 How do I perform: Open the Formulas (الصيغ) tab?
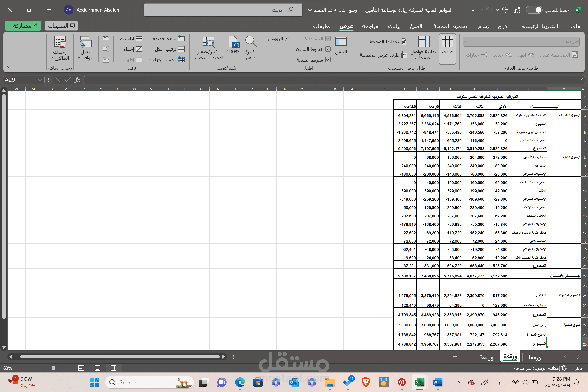pyautogui.click(x=416, y=26)
